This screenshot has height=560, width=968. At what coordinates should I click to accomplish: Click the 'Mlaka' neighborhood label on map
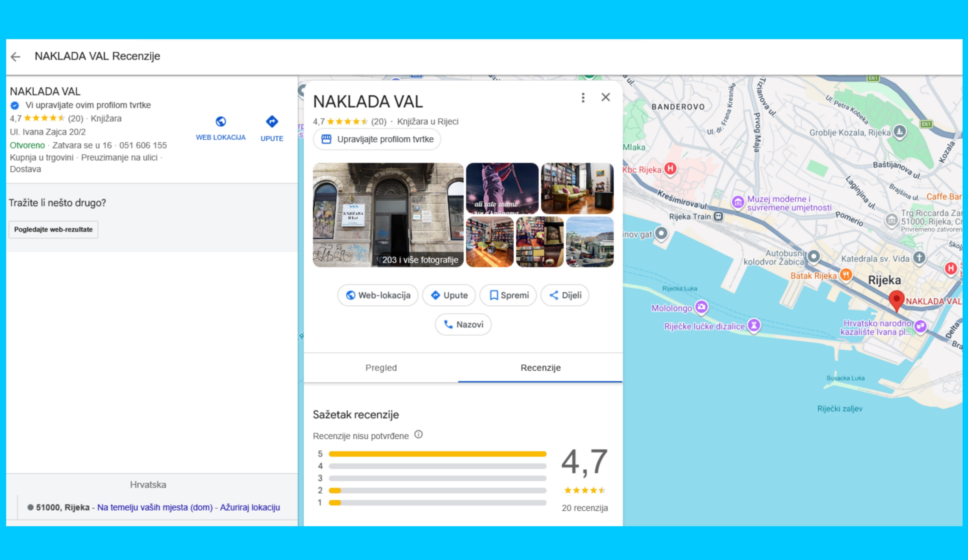click(634, 147)
